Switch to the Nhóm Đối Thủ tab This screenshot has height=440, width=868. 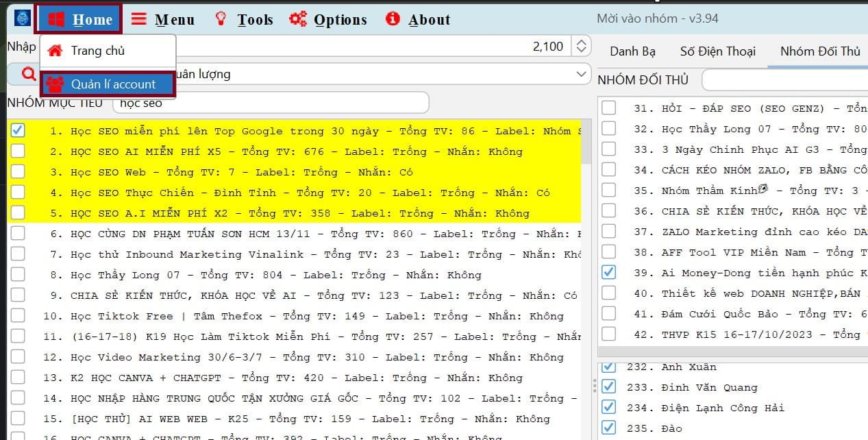[819, 51]
